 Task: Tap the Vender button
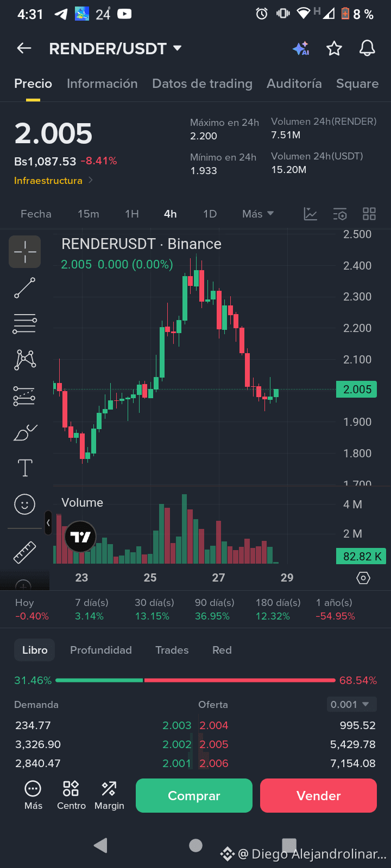pos(318,795)
